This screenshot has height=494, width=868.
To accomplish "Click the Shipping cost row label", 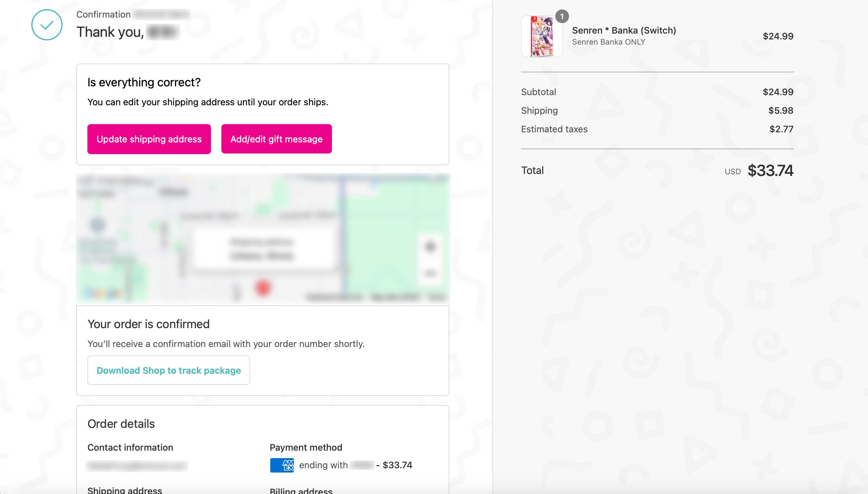I will (x=539, y=110).
